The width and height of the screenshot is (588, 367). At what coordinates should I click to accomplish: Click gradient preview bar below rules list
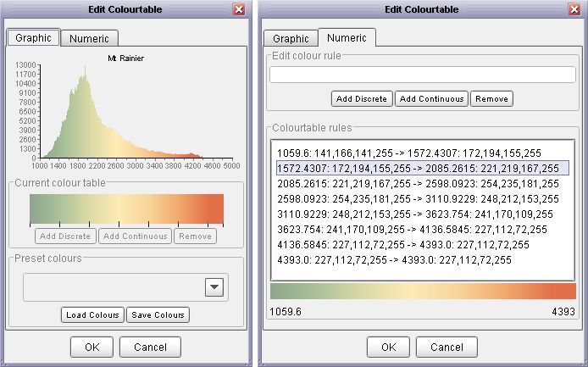point(423,292)
